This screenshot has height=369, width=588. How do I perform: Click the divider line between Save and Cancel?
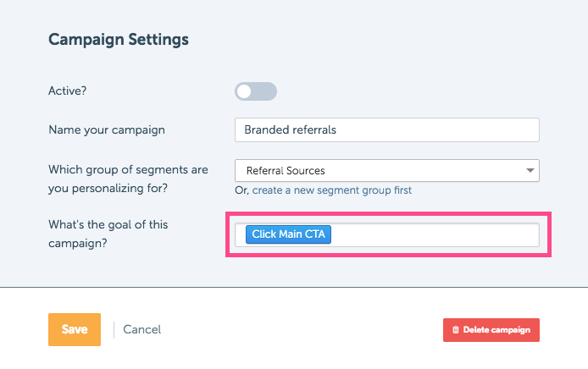(x=114, y=330)
